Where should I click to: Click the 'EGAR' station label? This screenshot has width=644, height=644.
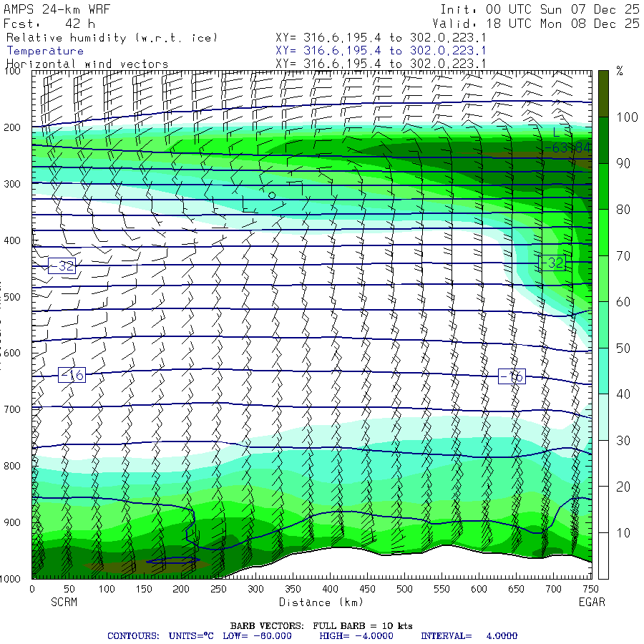[592, 602]
